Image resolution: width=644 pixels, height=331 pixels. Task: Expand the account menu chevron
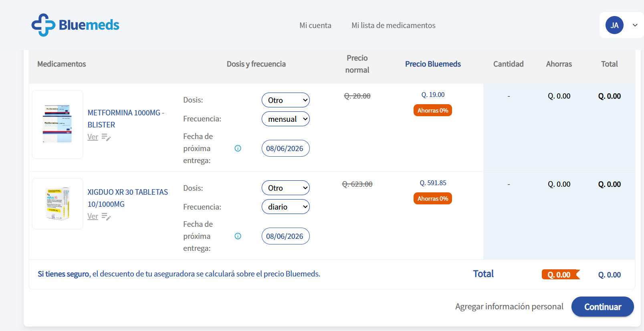tap(635, 25)
